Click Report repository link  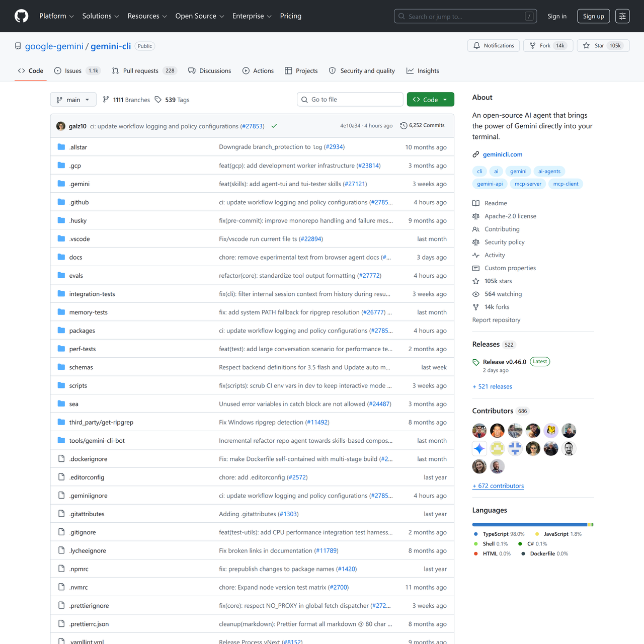496,320
